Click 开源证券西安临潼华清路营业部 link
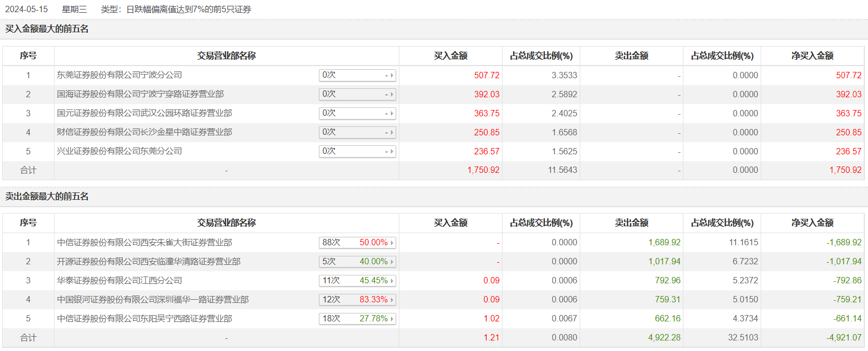Image resolution: width=868 pixels, height=351 pixels. 149,262
